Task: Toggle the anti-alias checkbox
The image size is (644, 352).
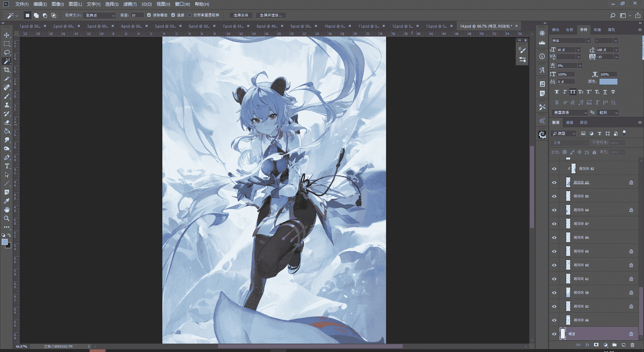Action: click(149, 15)
